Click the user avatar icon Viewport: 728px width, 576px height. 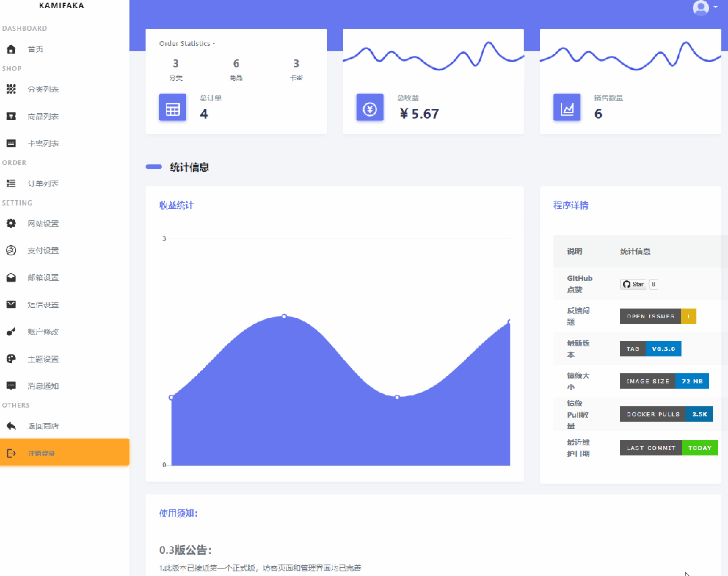point(700,7)
